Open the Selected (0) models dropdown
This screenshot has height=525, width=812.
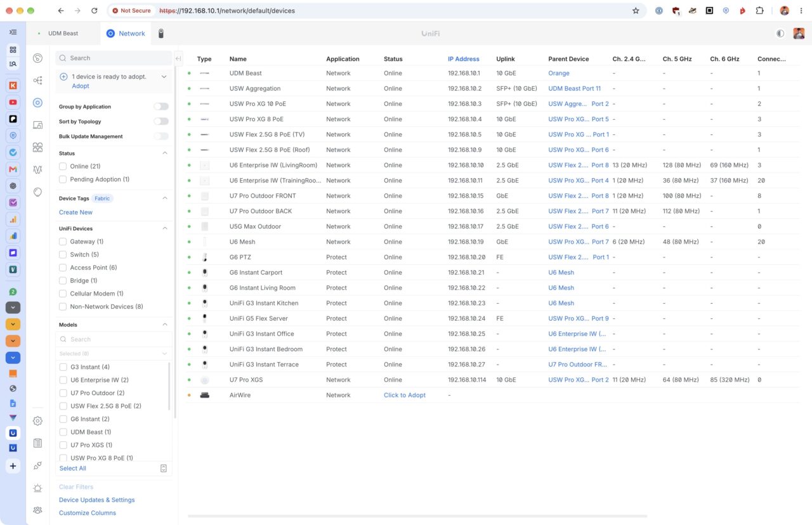114,354
